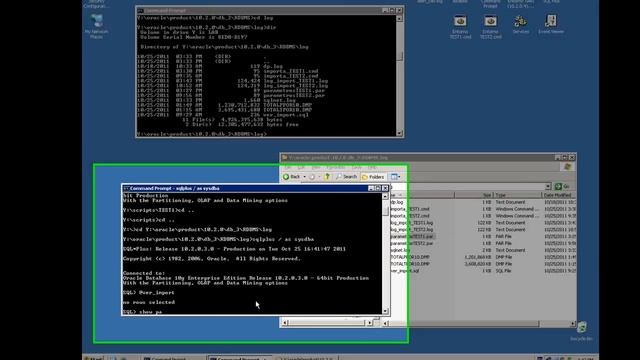Screen dimensions: 640x360
Task: Sort files by the Type column header
Action: (518, 195)
